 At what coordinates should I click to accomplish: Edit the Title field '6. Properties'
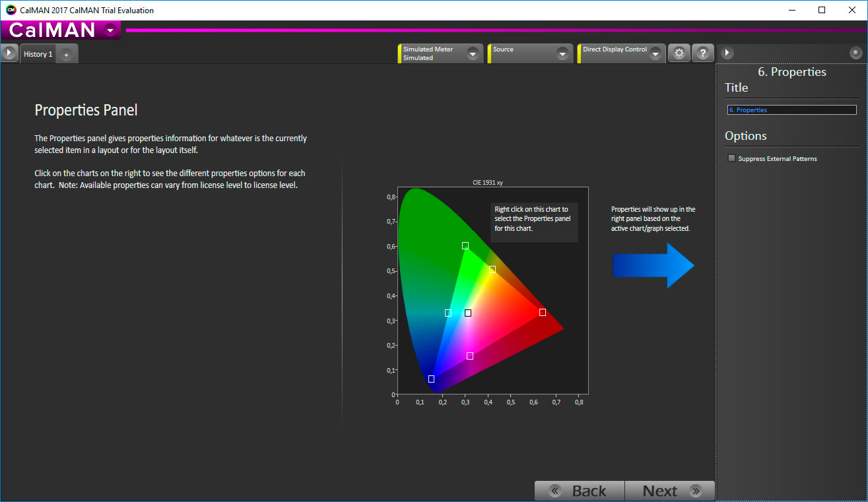click(x=791, y=110)
